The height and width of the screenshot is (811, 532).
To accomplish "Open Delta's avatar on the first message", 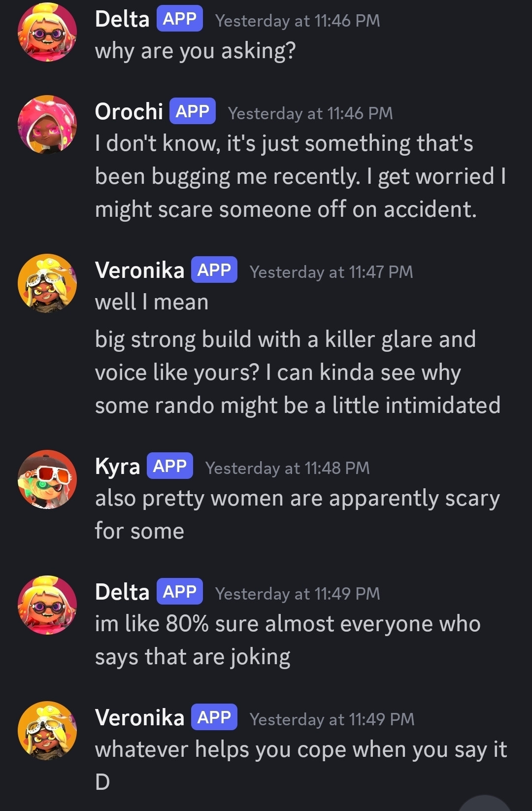I will 47,32.
